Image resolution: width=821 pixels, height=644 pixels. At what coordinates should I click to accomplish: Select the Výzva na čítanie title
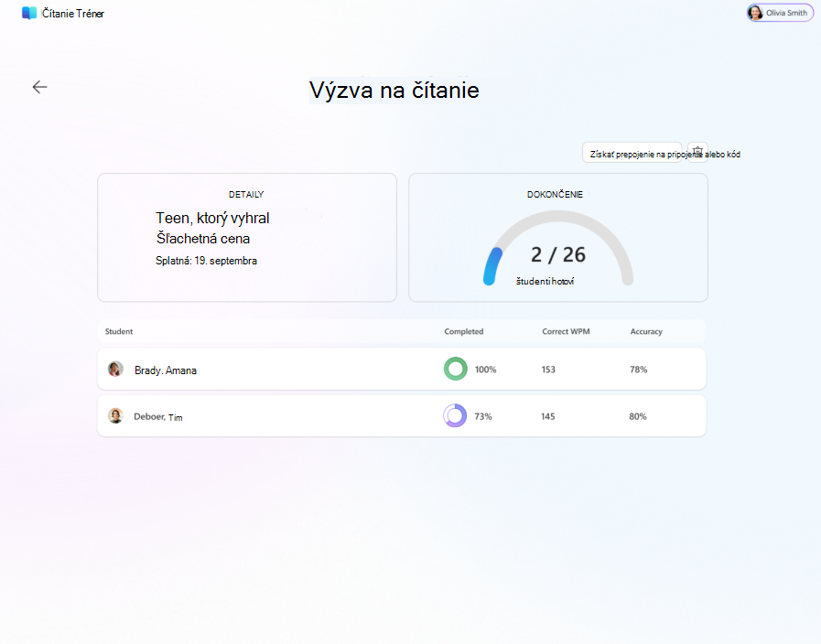click(x=394, y=90)
